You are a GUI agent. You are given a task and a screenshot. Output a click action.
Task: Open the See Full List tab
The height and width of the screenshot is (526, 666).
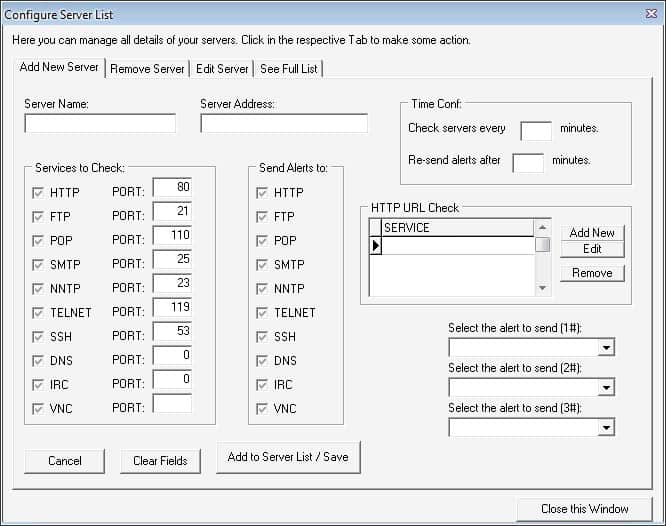[288, 69]
